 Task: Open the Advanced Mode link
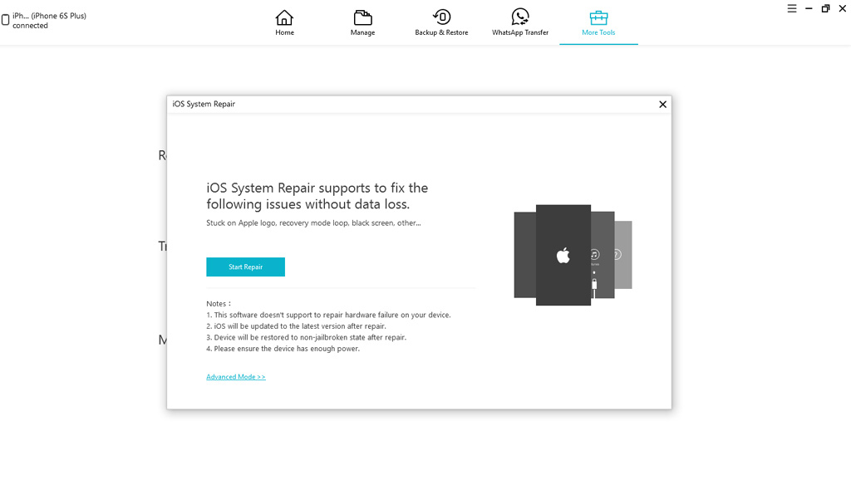[236, 376]
